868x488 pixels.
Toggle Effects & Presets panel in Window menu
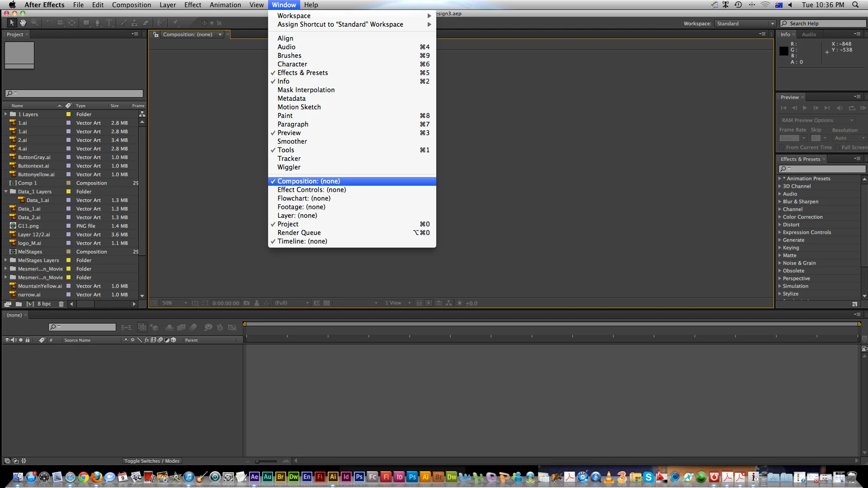tap(302, 73)
